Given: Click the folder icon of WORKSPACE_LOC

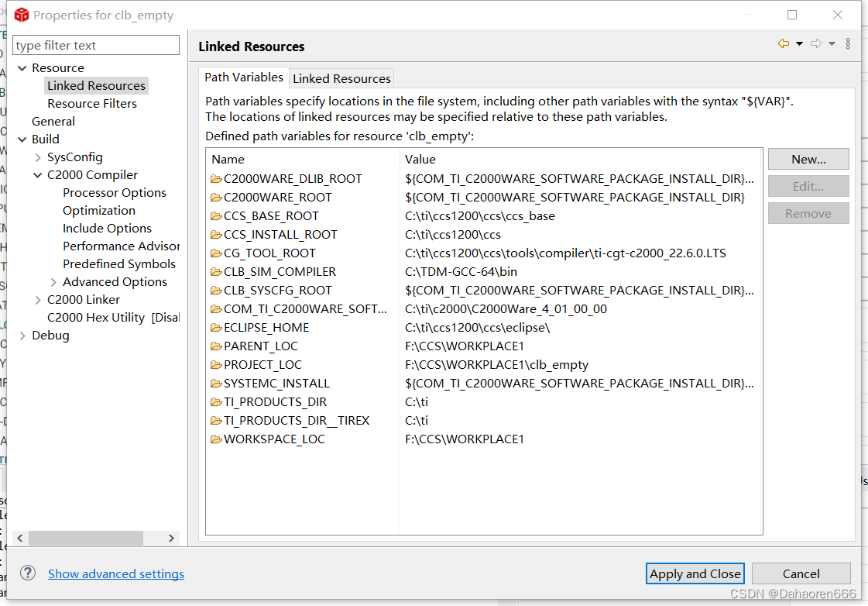Looking at the screenshot, I should click(x=216, y=439).
